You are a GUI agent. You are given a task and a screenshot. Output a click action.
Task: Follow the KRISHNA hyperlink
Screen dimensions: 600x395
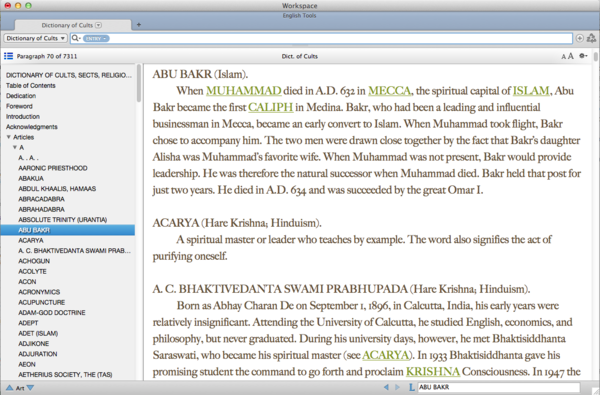(x=433, y=372)
